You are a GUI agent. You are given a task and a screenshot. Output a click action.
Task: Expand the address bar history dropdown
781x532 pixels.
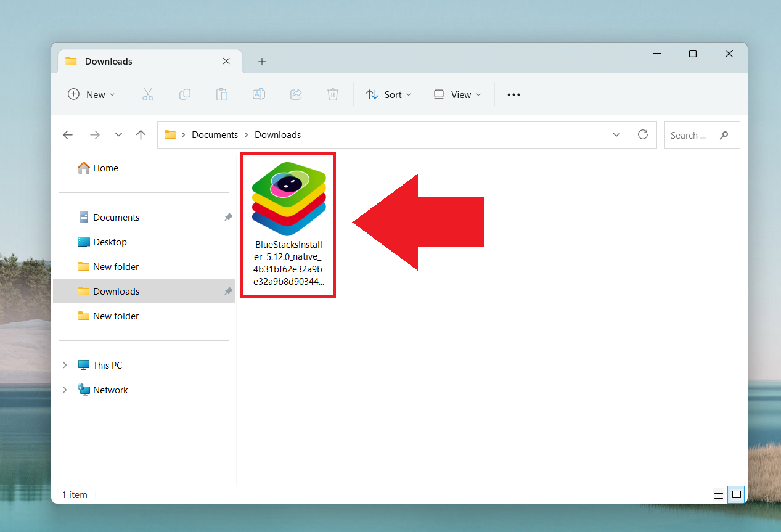tap(616, 134)
